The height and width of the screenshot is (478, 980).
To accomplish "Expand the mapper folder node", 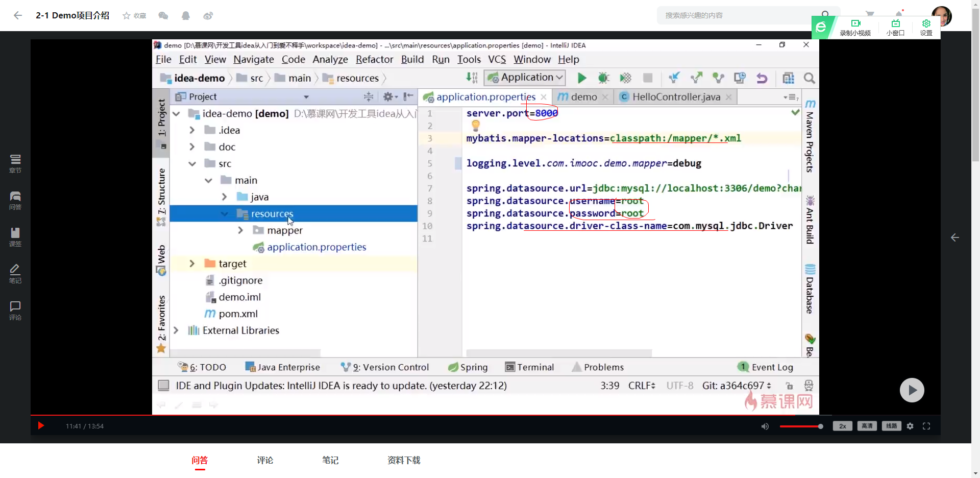I will point(240,230).
